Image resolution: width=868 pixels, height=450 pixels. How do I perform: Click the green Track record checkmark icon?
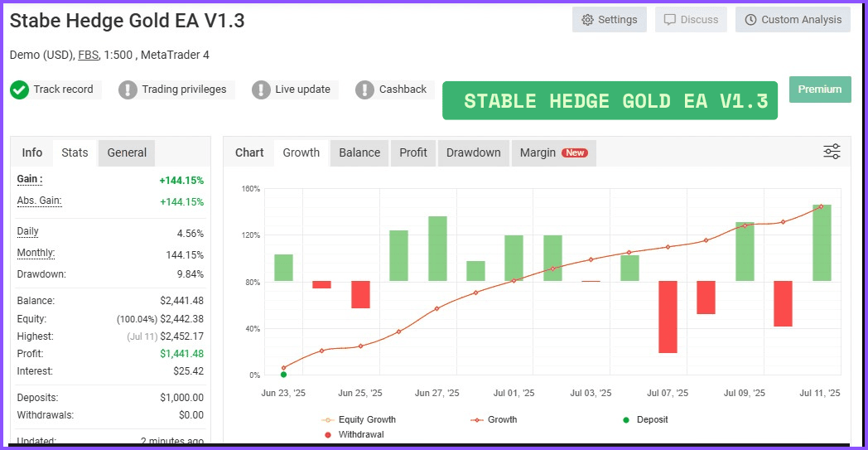20,90
